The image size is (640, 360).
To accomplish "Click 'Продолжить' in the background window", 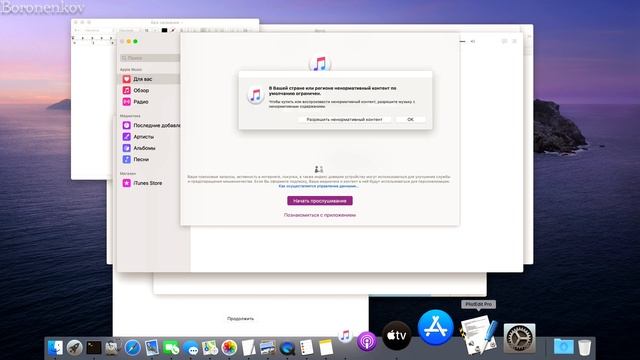I will (x=240, y=318).
